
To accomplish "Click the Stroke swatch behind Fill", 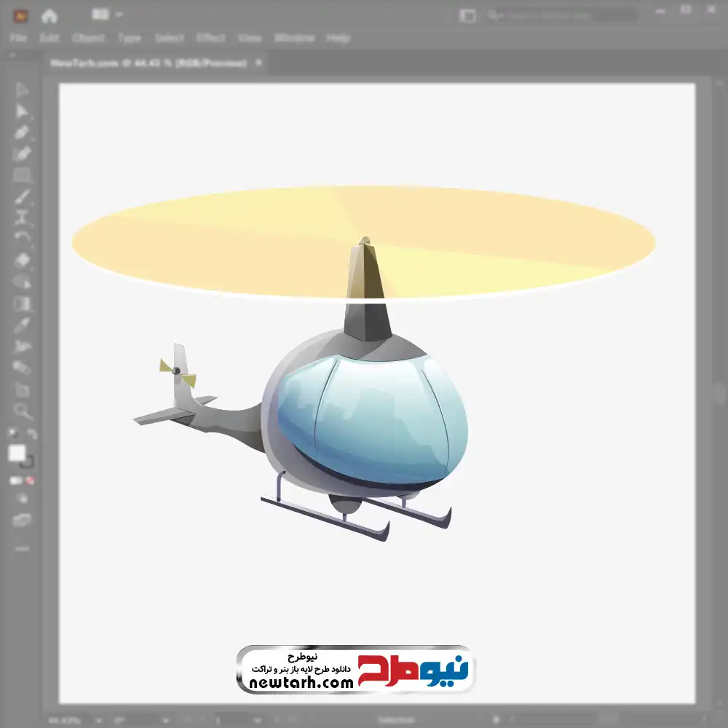I will click(29, 462).
